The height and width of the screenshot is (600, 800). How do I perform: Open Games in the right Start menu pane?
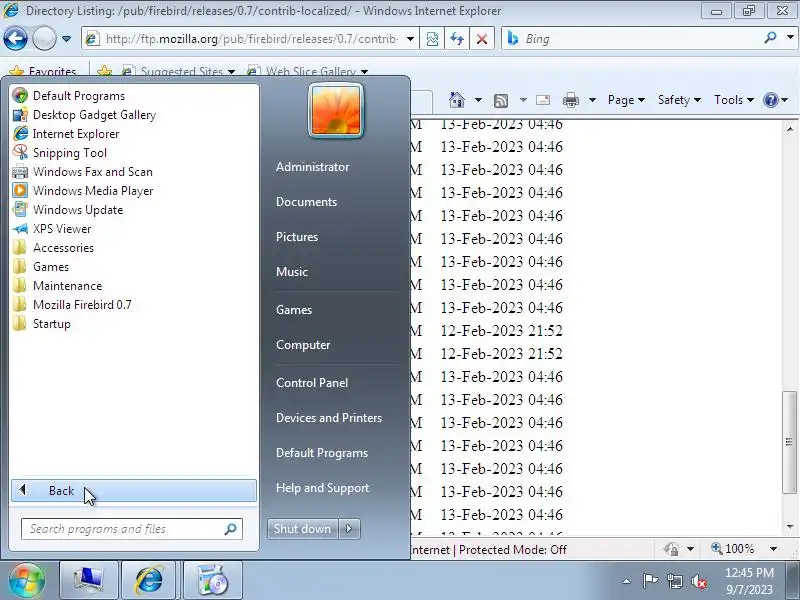[294, 310]
